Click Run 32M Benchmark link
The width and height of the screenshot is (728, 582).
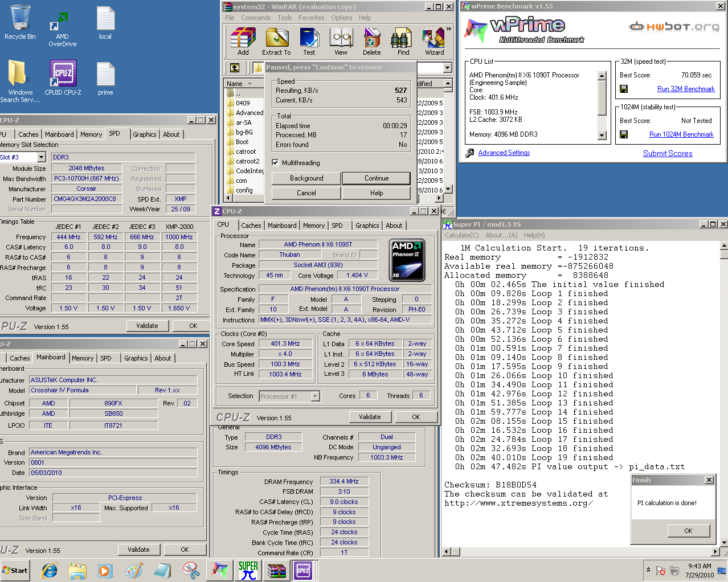coord(686,89)
